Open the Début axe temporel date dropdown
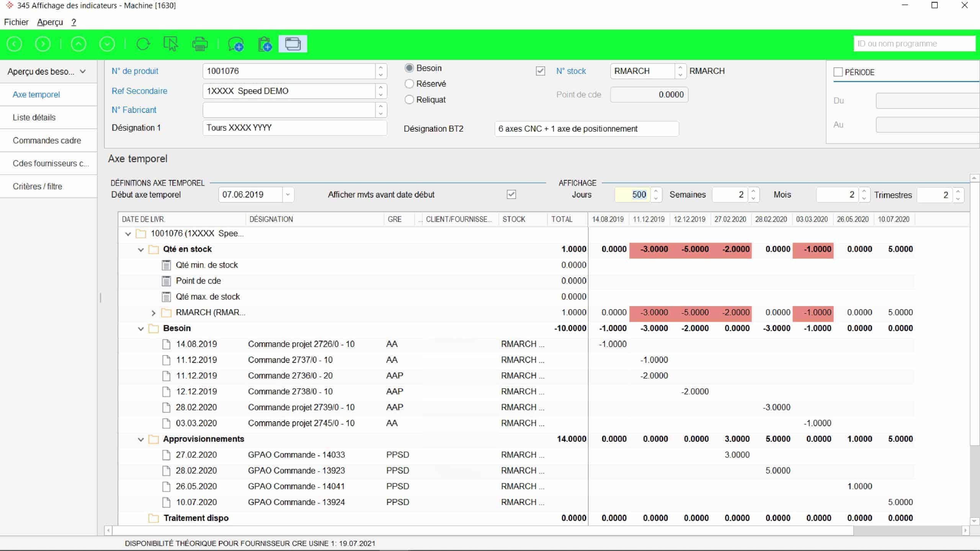 coord(288,194)
